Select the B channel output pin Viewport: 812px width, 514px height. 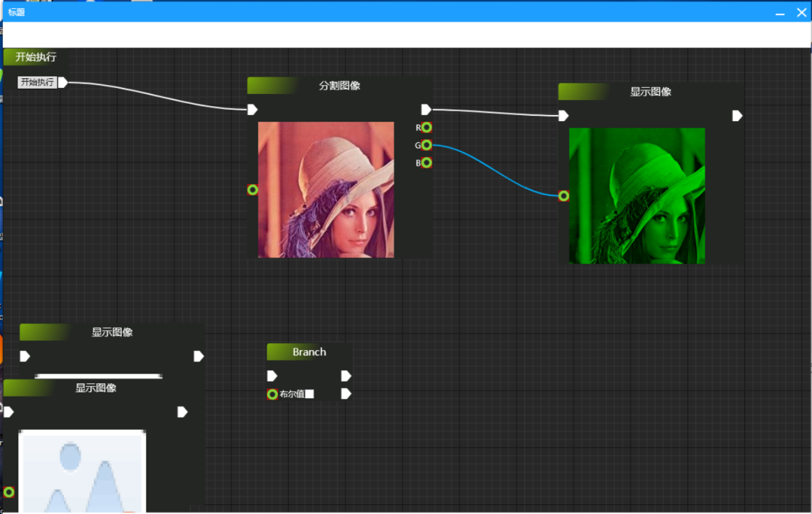tap(426, 163)
